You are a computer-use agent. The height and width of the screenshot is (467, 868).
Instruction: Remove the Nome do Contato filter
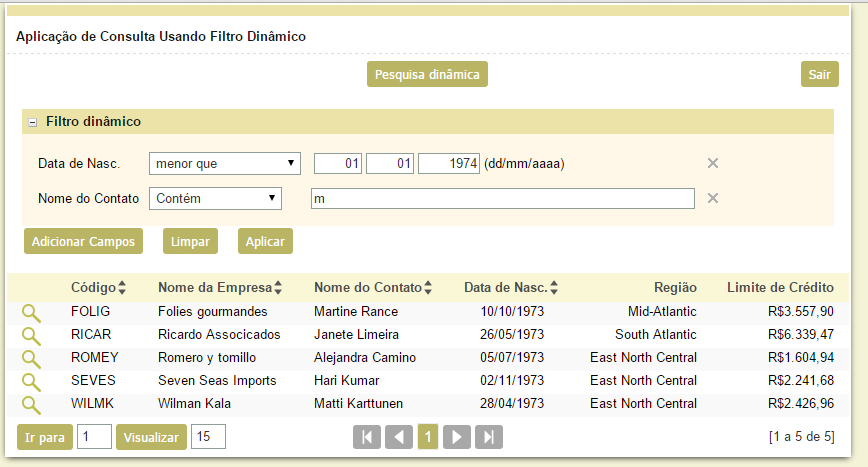click(x=713, y=198)
